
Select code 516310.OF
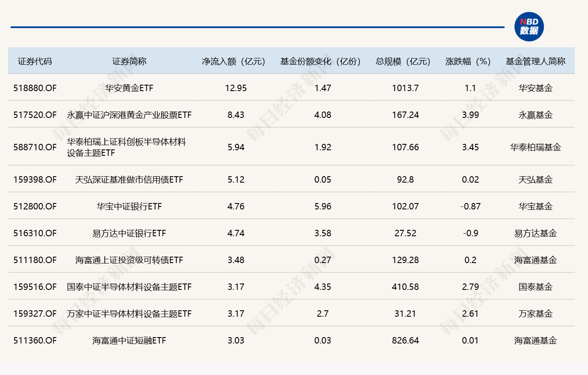coord(35,233)
